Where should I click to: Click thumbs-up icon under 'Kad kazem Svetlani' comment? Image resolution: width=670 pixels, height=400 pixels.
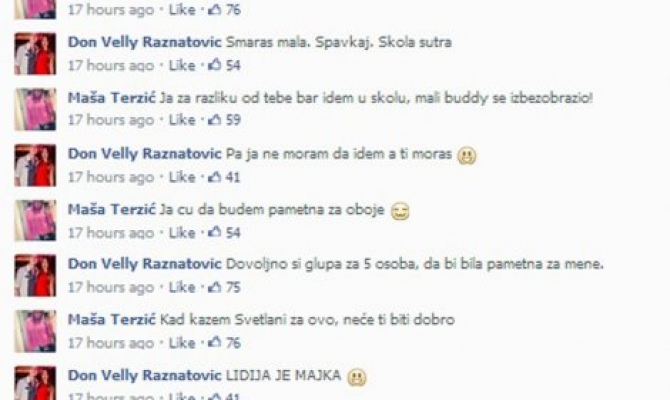(215, 342)
